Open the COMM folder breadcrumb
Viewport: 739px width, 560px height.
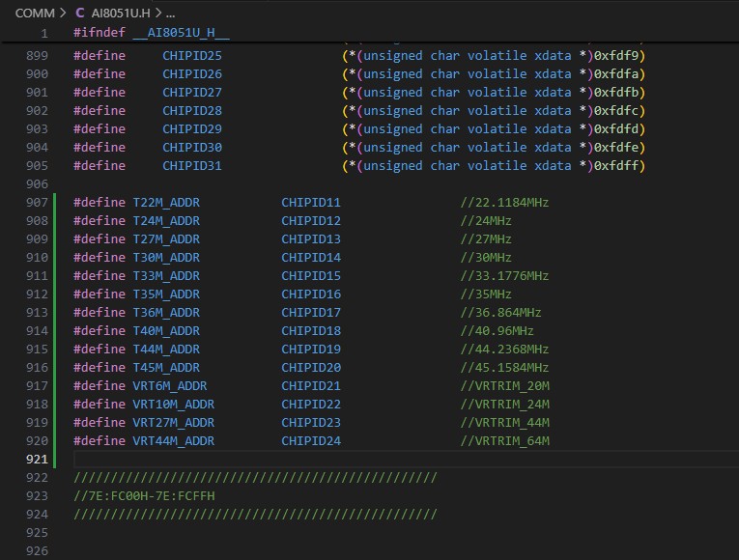(x=35, y=14)
